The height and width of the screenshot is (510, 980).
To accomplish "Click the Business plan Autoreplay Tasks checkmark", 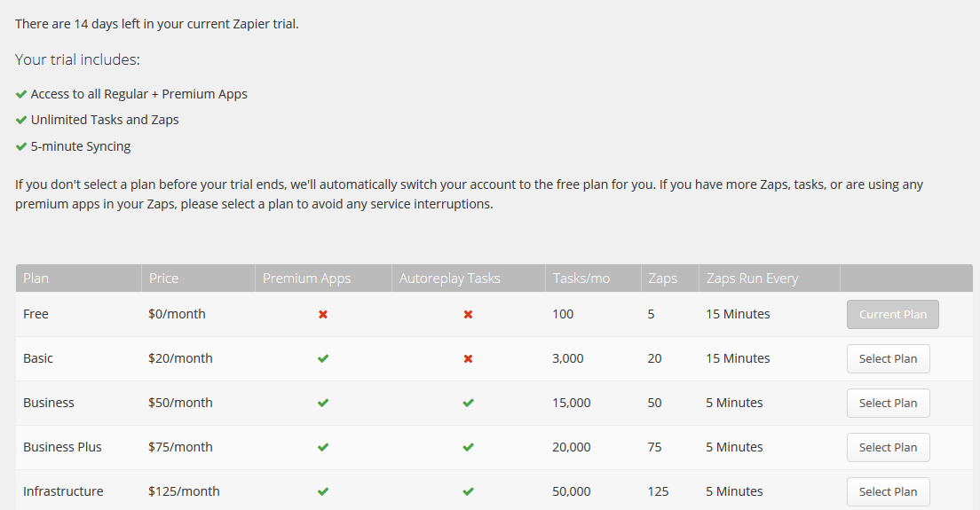I will (468, 404).
